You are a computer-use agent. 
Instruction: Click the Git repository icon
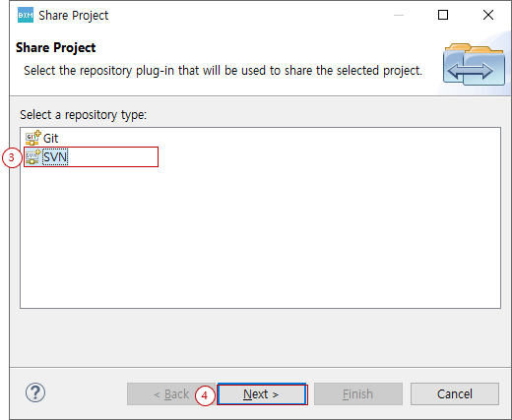(32, 138)
